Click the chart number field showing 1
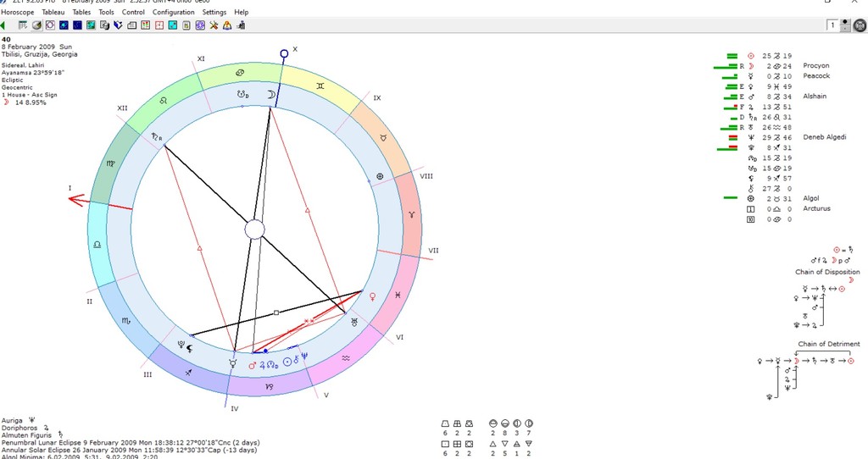The height and width of the screenshot is (459, 868). 833,25
